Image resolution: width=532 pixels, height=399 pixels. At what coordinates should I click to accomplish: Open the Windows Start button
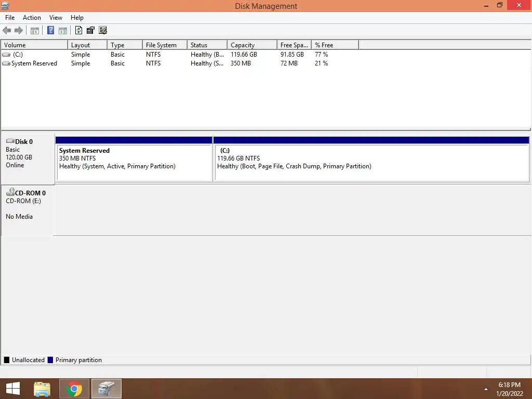pyautogui.click(x=12, y=389)
